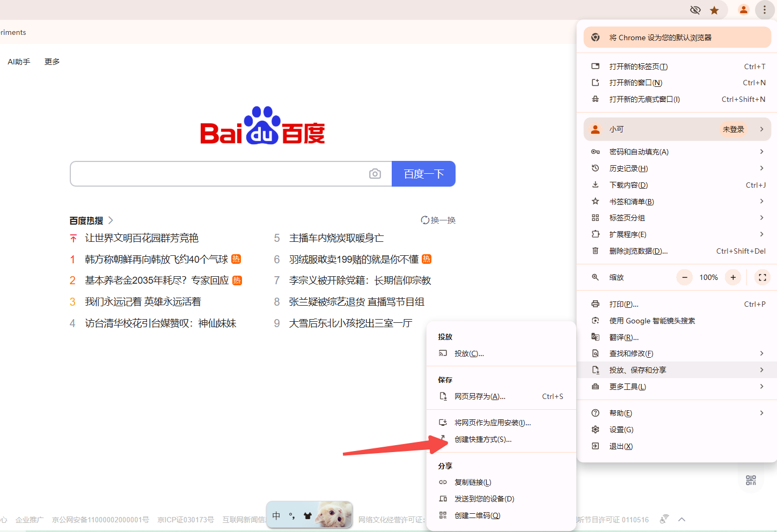Click the Baidu logo

tap(262, 125)
